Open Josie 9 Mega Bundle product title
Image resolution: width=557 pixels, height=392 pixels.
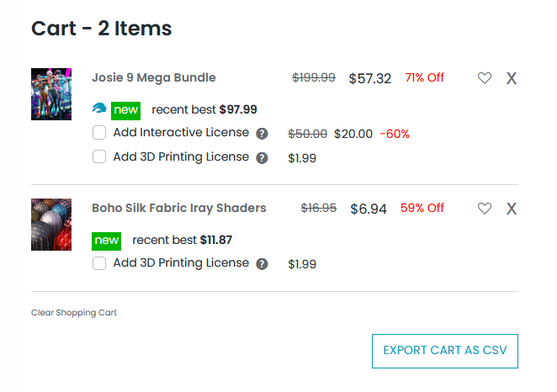(x=154, y=78)
